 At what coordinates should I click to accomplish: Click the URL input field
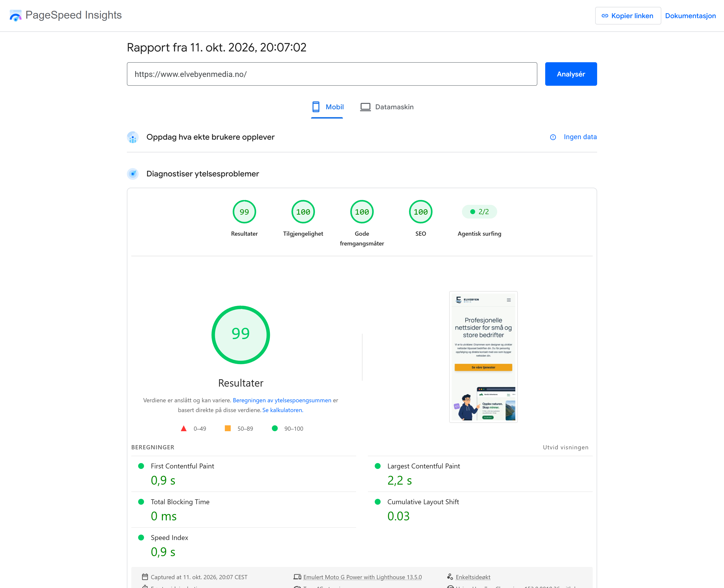pos(332,74)
